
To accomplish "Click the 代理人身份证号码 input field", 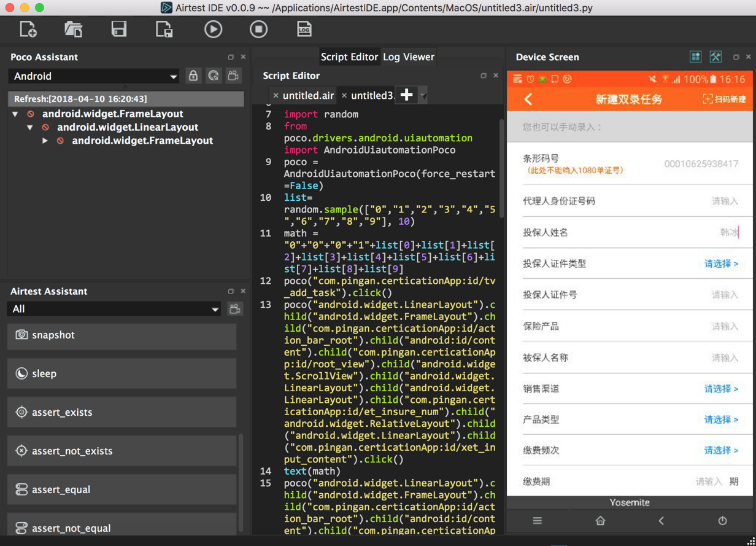I will tap(724, 201).
